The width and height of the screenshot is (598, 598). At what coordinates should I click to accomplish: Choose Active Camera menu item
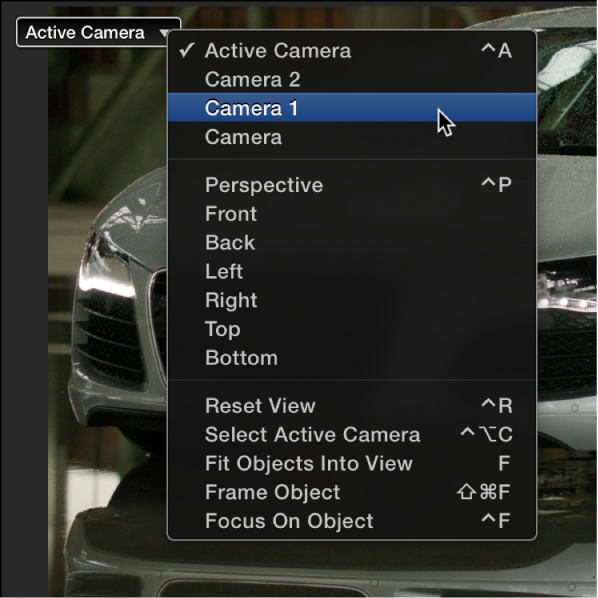[352, 50]
